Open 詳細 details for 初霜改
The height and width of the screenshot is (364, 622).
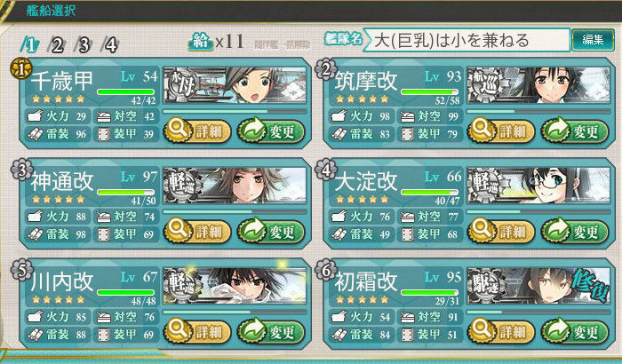pyautogui.click(x=500, y=331)
